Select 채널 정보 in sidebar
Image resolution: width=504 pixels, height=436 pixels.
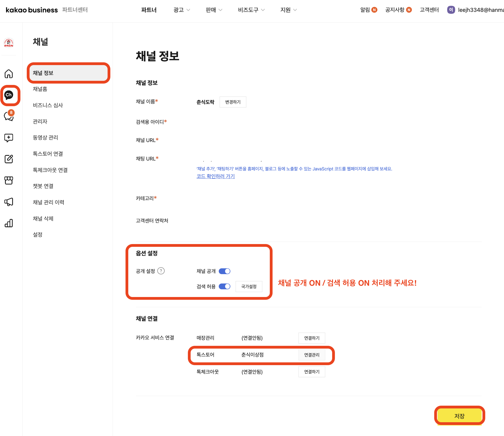(x=69, y=73)
